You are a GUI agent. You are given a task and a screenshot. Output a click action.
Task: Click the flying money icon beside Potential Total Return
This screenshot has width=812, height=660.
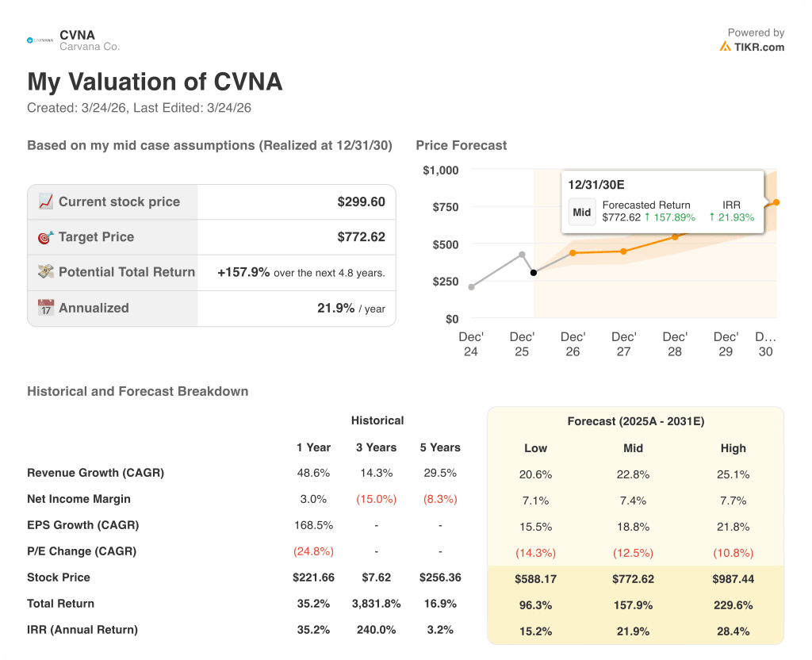click(46, 271)
